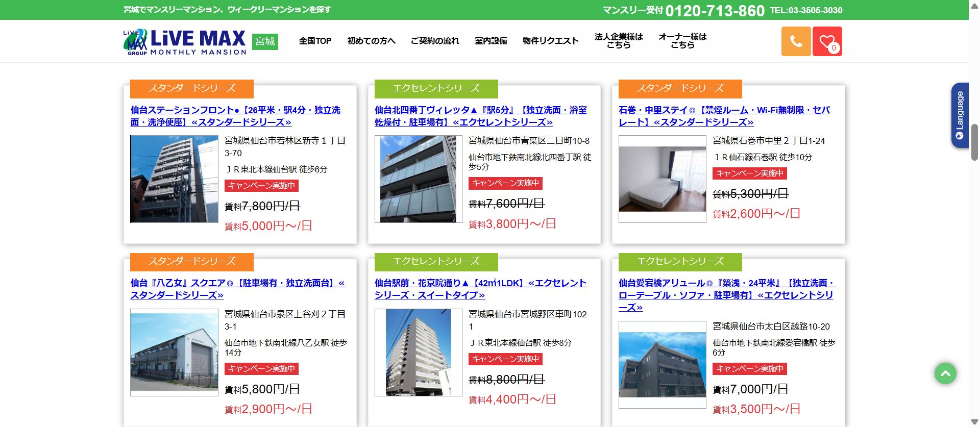Click the discounted price 2,900円～/日
This screenshot has height=427, width=980.
tap(268, 409)
